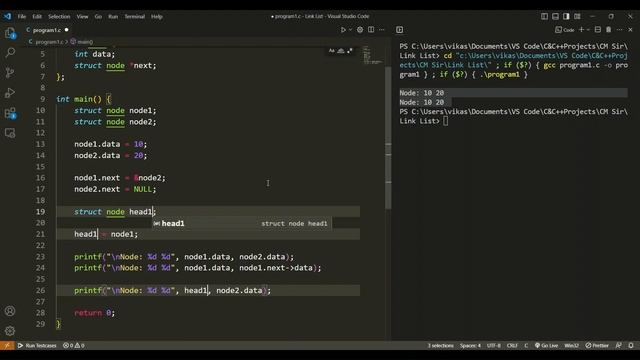Click the gear icon in editor toolbar
This screenshot has width=640, height=360.
pyautogui.click(x=360, y=30)
